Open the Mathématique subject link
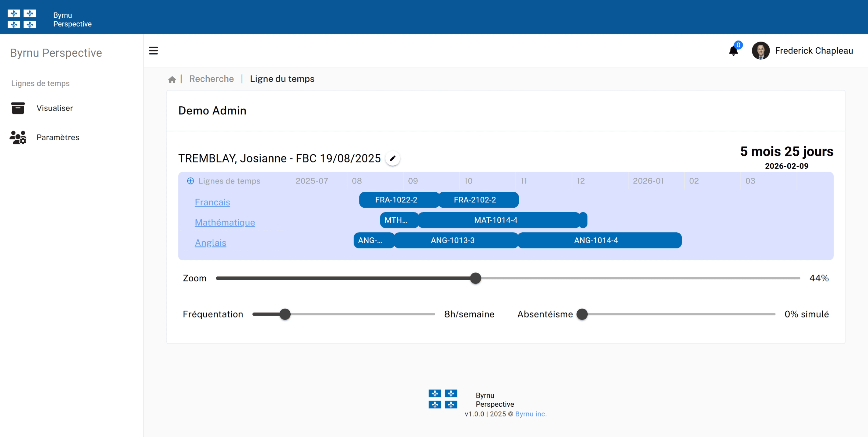The width and height of the screenshot is (868, 437). tap(225, 223)
